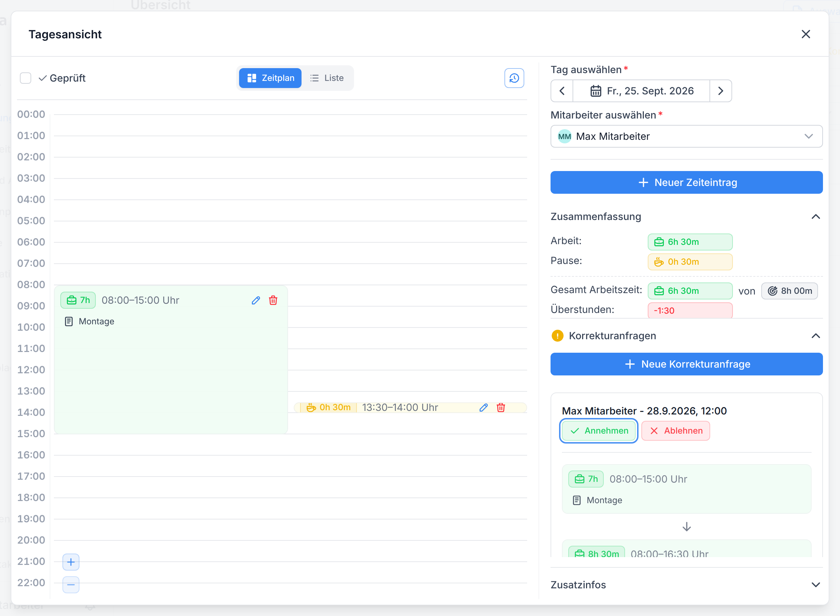This screenshot has width=840, height=616.
Task: Click the history clock icon button
Action: (x=514, y=78)
